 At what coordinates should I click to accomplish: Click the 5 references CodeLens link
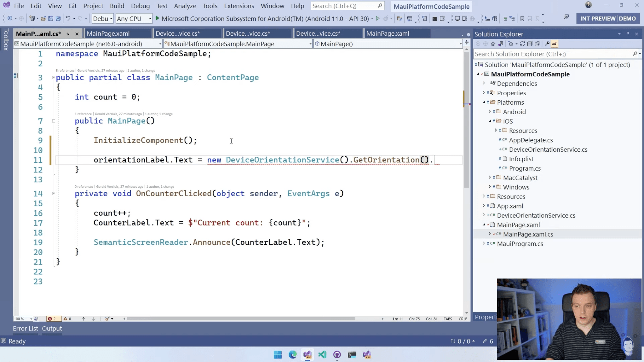[65, 71]
